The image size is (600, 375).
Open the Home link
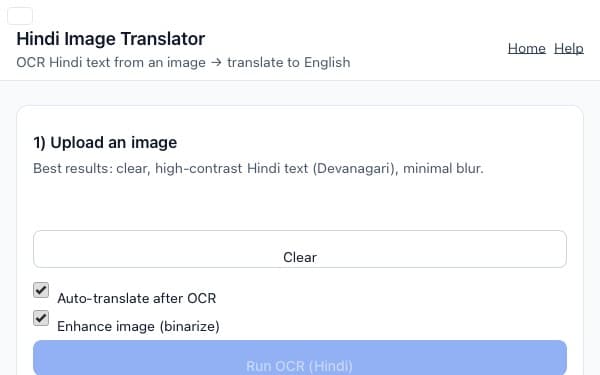coord(527,49)
